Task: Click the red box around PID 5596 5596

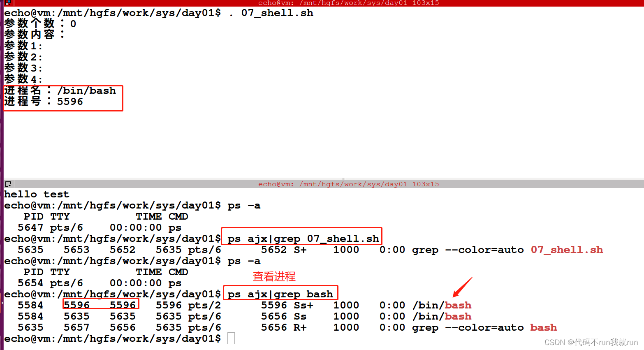Action: [100, 305]
